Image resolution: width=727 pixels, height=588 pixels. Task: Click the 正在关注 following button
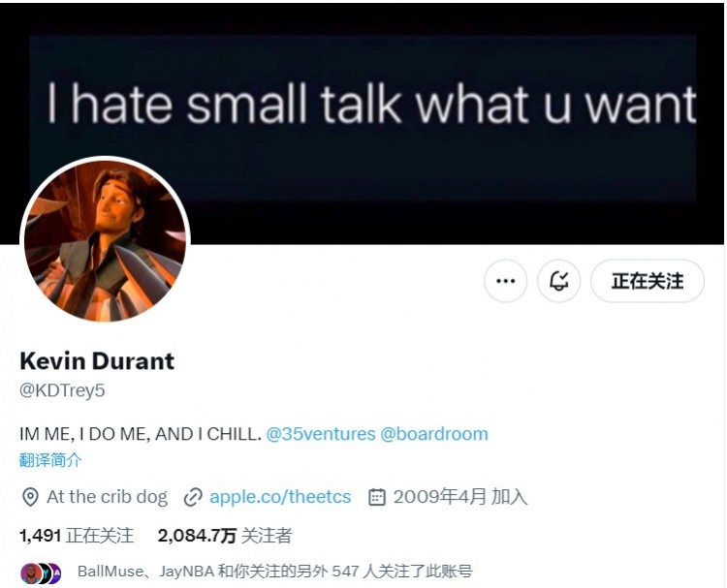coord(648,281)
